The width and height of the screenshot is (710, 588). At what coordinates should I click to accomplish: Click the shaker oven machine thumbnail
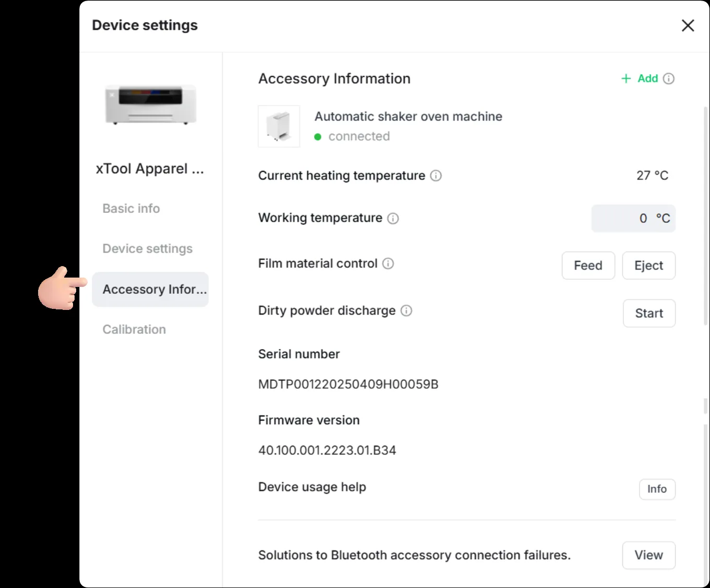click(279, 126)
